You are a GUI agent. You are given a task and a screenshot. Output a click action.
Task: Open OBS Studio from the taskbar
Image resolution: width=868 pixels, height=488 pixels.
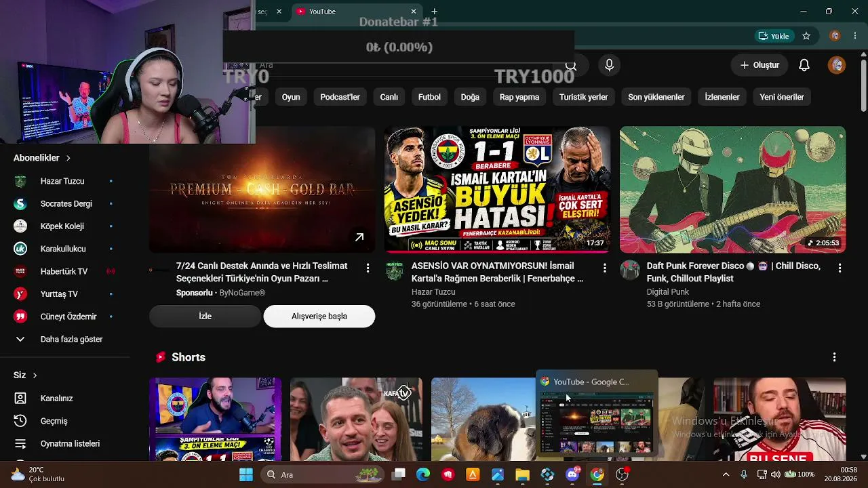click(622, 474)
